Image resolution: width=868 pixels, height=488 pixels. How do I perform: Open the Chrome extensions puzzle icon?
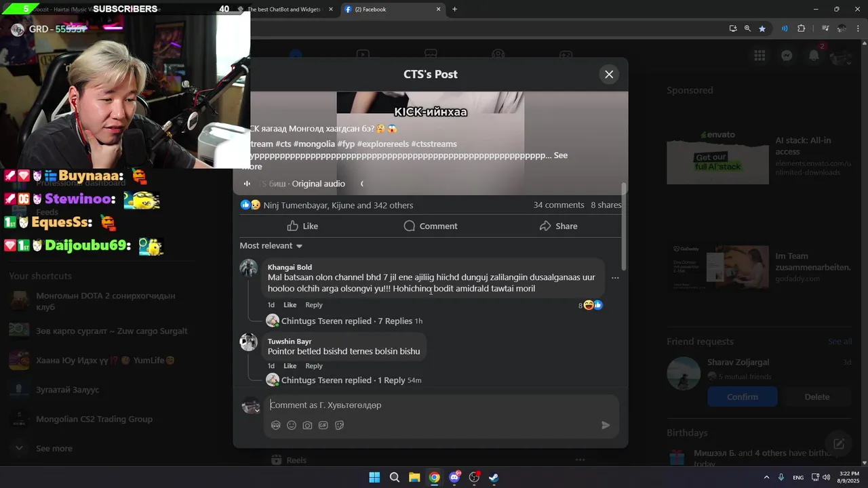(x=801, y=28)
